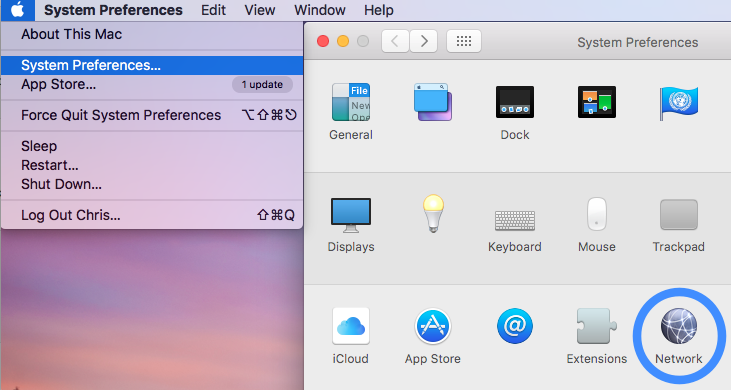The image size is (731, 390).
Task: Open Energy Saver light bulb icon
Action: point(433,214)
